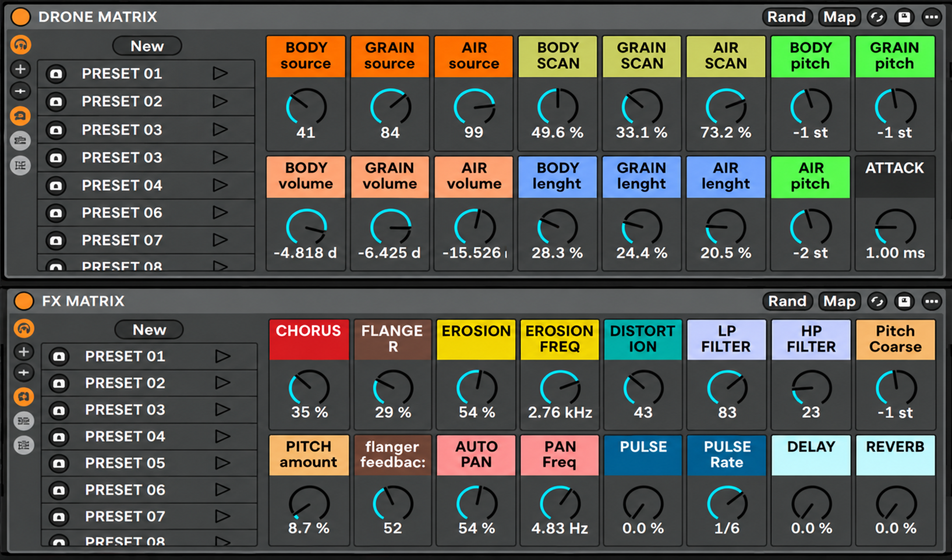Click the hot-swap preset icon in FX MATRIX header
Viewport: 952px width, 560px height.
click(x=877, y=301)
